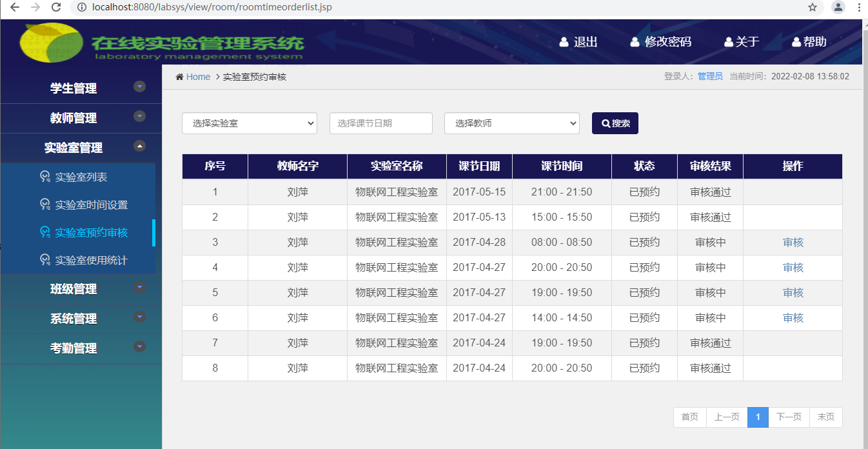
Task: Expand 考勤管理 with its arrow toggle
Action: pos(139,346)
